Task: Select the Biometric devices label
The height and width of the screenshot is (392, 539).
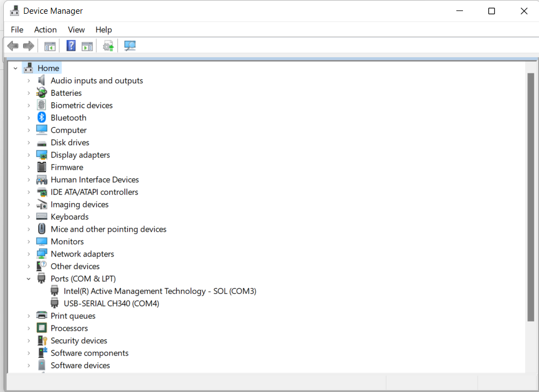Action: coord(82,105)
